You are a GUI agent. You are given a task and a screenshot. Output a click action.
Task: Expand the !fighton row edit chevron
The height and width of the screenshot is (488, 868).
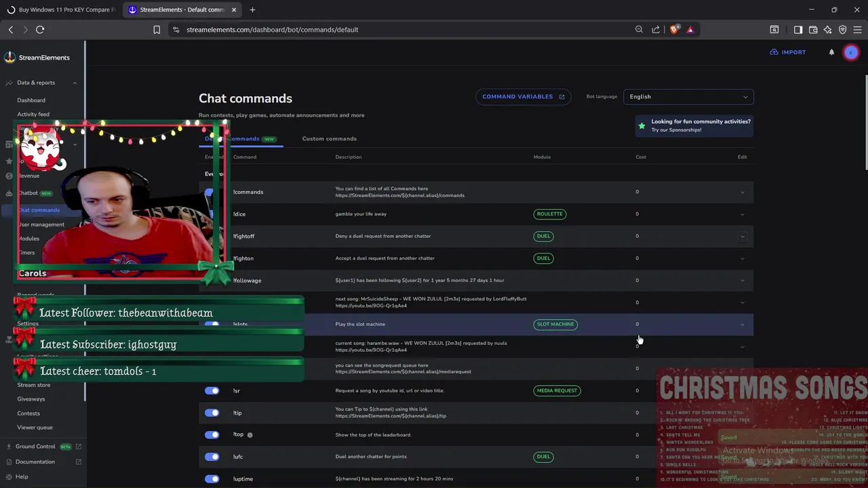pyautogui.click(x=743, y=258)
